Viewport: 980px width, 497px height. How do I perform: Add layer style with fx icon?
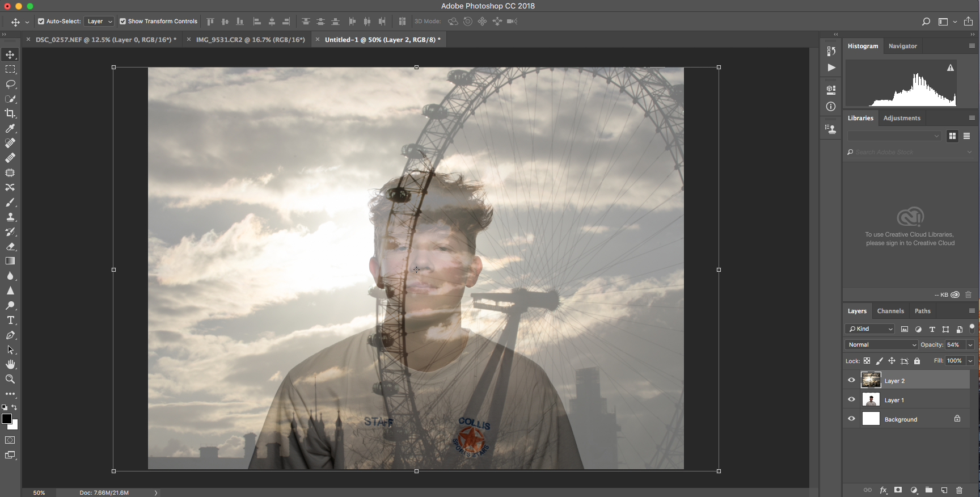click(x=883, y=490)
